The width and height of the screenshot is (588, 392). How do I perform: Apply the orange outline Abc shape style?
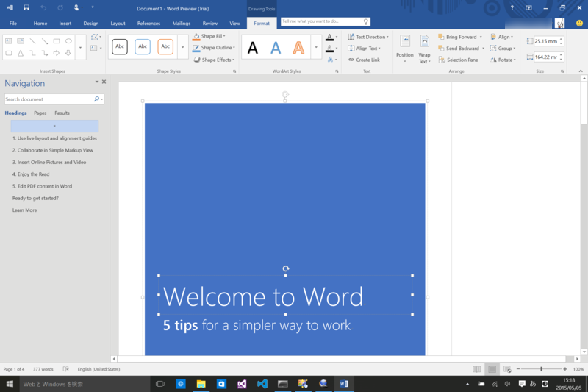pyautogui.click(x=165, y=46)
